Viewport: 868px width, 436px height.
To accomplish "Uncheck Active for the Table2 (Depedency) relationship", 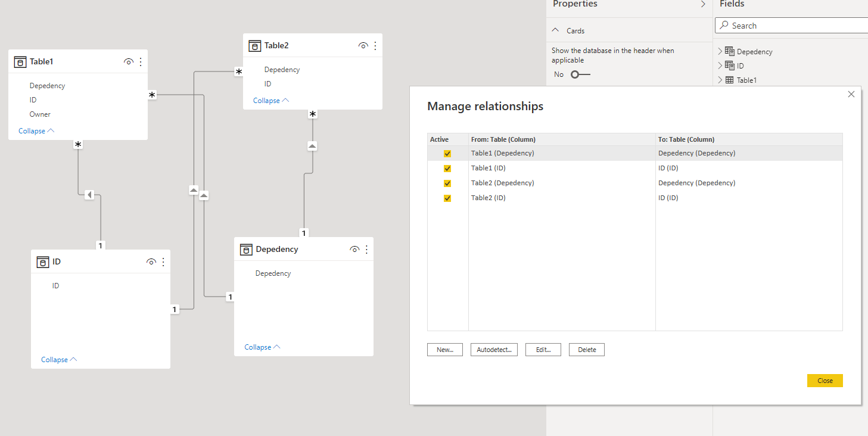I will [447, 183].
